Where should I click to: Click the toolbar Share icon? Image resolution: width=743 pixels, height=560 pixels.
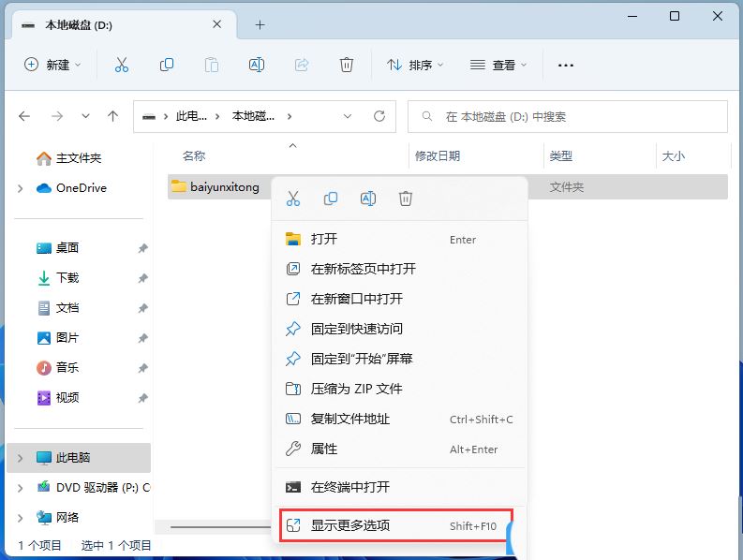click(x=302, y=65)
